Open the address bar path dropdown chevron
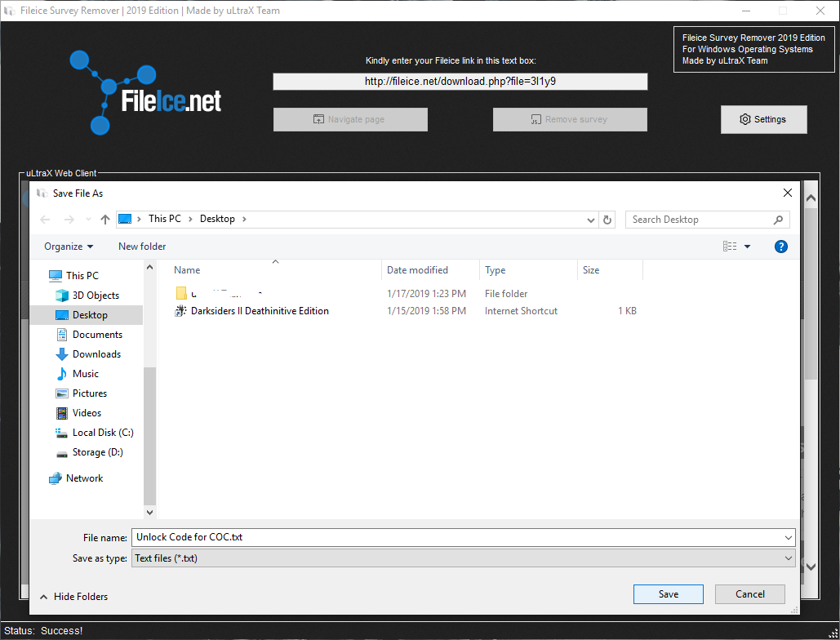Screen dimensions: 840x640 coord(590,219)
